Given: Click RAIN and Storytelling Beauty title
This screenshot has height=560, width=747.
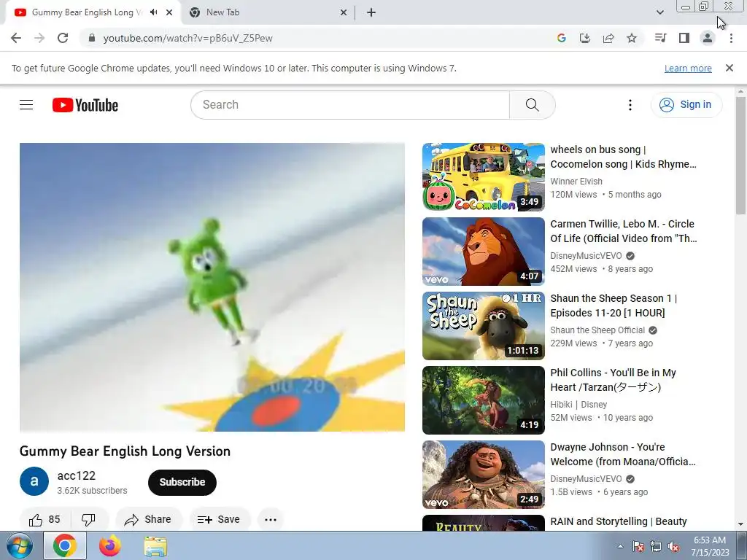Looking at the screenshot, I should coord(619,521).
